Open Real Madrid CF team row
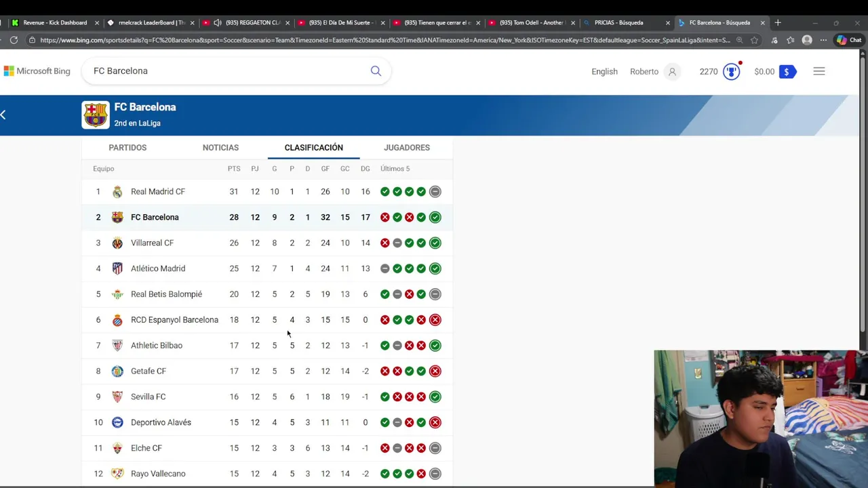 pyautogui.click(x=267, y=192)
